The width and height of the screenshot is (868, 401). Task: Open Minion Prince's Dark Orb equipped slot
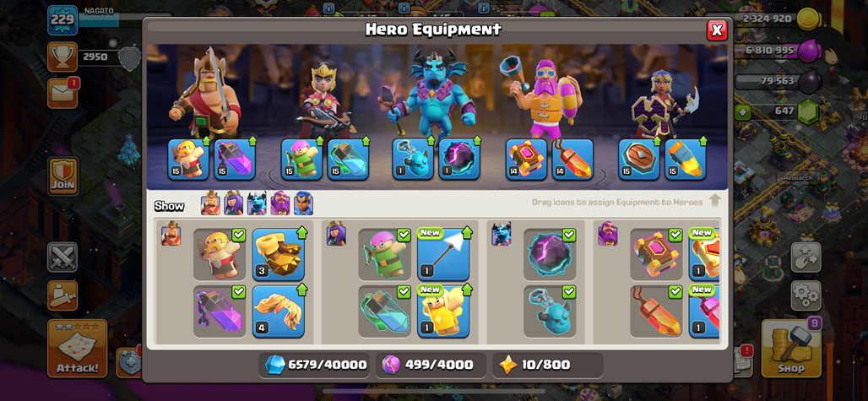coord(459,160)
